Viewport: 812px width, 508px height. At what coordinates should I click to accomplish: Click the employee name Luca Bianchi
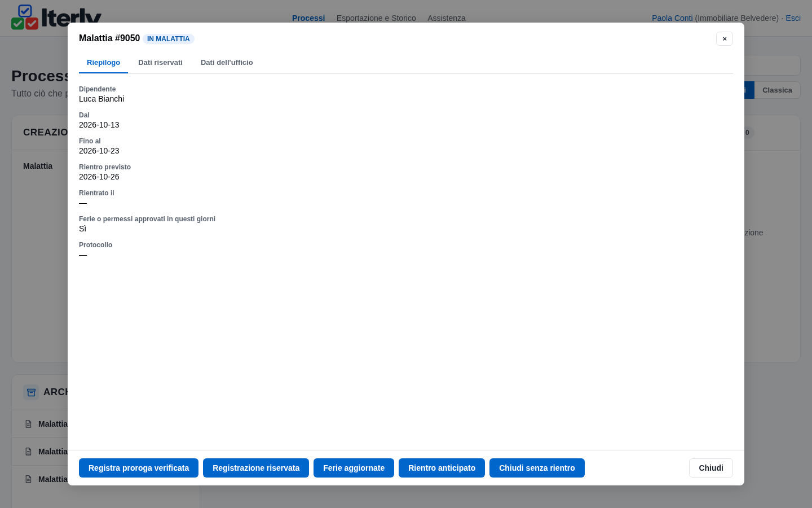pyautogui.click(x=101, y=99)
